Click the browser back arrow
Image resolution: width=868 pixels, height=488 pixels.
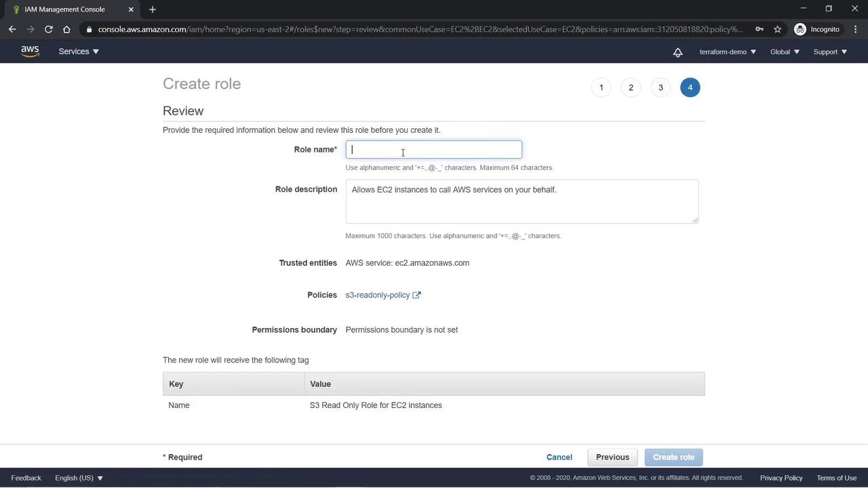click(12, 29)
